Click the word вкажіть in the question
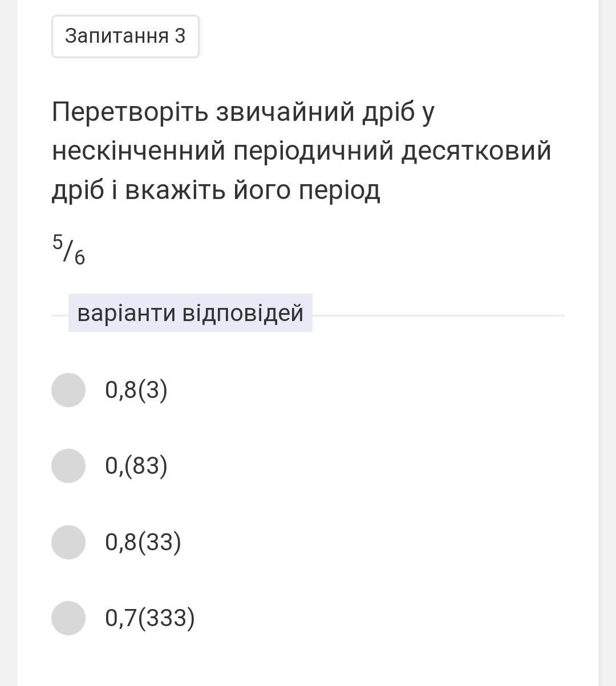 [x=175, y=190]
